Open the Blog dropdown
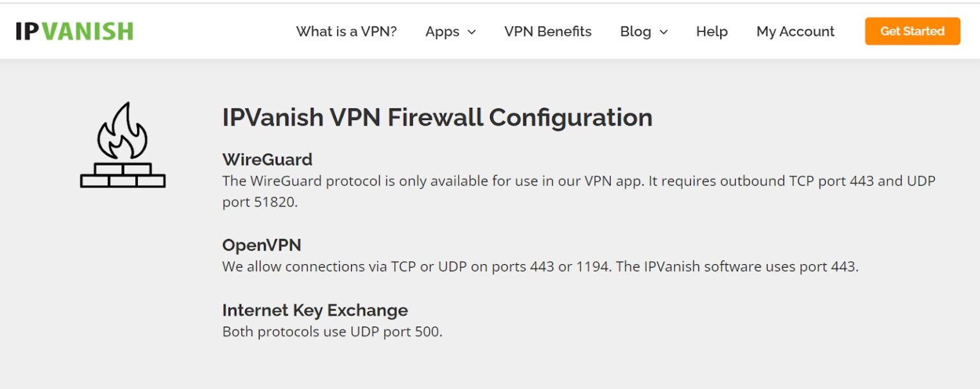This screenshot has height=389, width=980. [636, 31]
